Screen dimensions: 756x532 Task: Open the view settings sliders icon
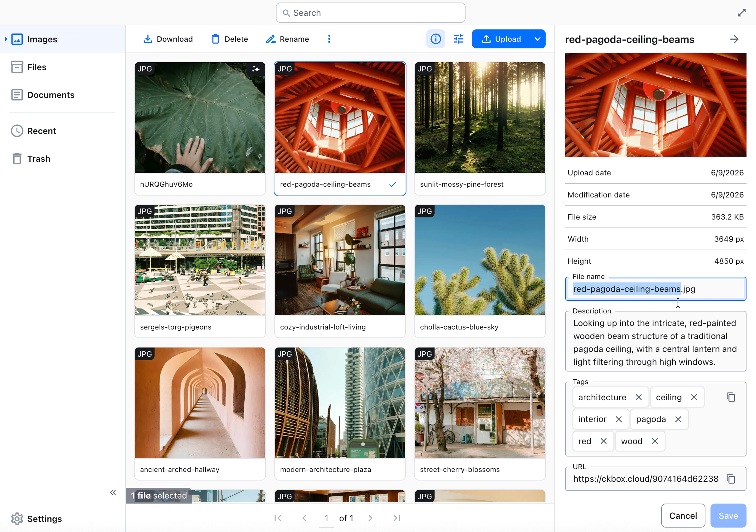[459, 39]
